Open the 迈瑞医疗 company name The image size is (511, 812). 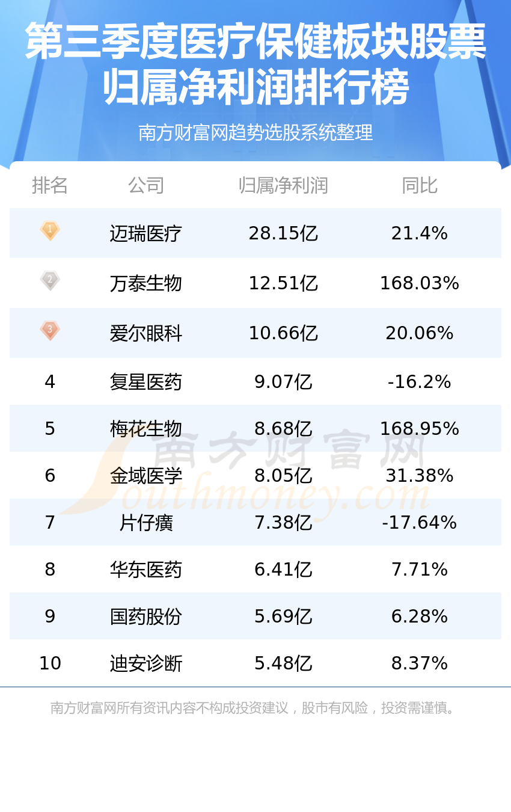(x=146, y=233)
